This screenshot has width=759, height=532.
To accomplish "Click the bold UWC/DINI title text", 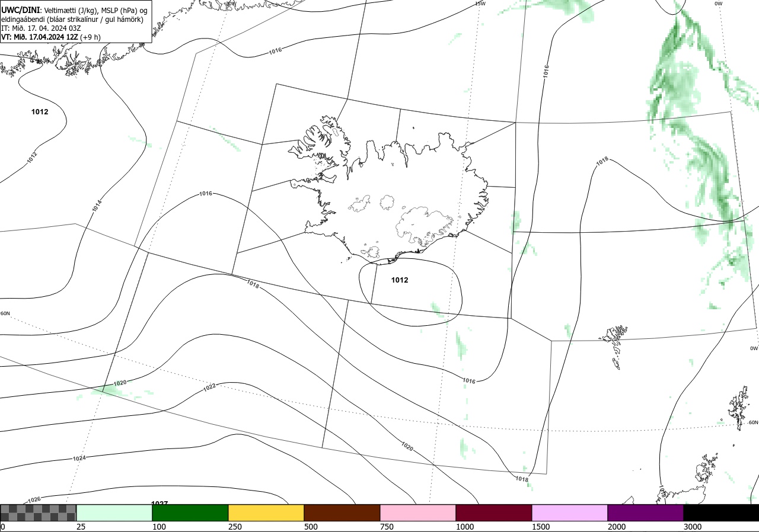I will coord(20,10).
